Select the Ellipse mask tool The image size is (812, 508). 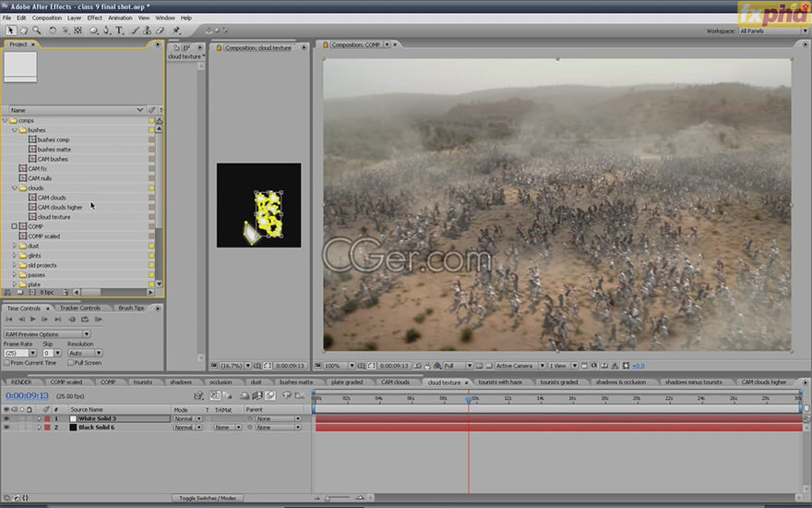[x=94, y=30]
